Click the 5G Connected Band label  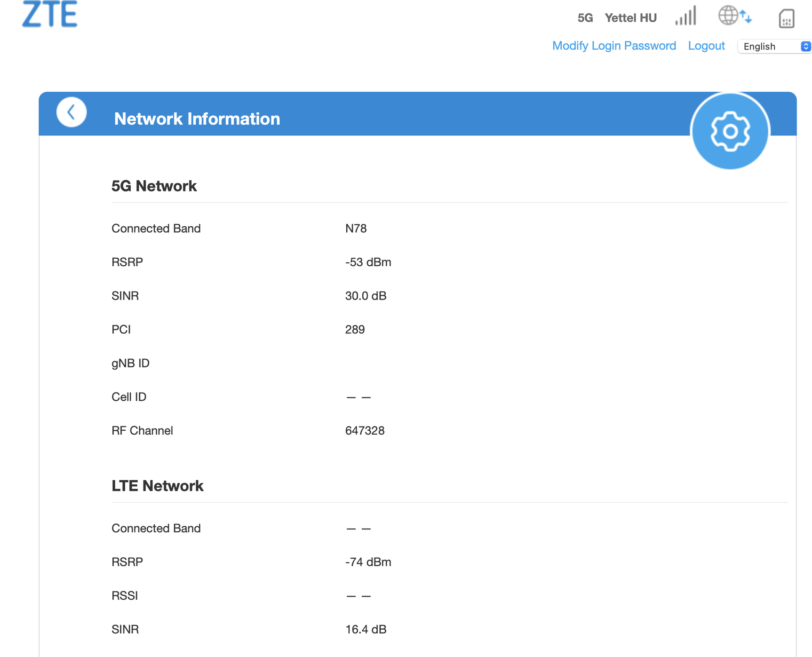pos(156,229)
